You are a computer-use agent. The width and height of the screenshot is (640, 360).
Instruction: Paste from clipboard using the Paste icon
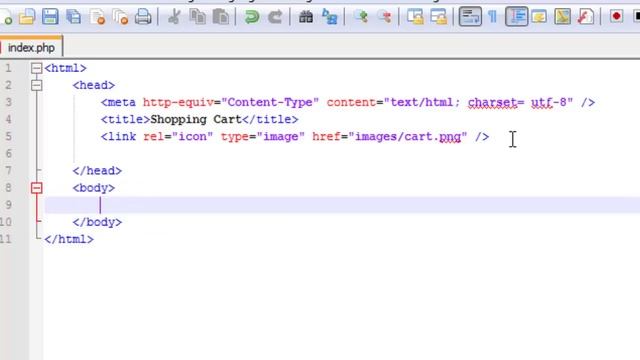(221, 17)
